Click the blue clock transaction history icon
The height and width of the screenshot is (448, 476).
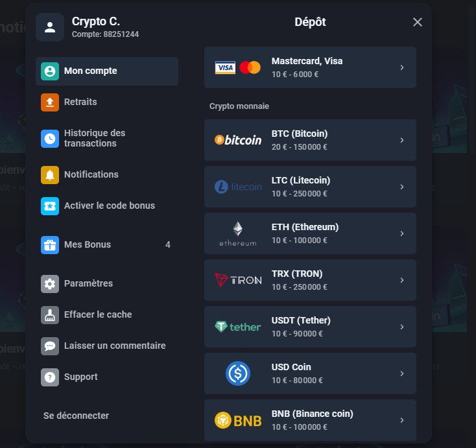[x=50, y=139]
